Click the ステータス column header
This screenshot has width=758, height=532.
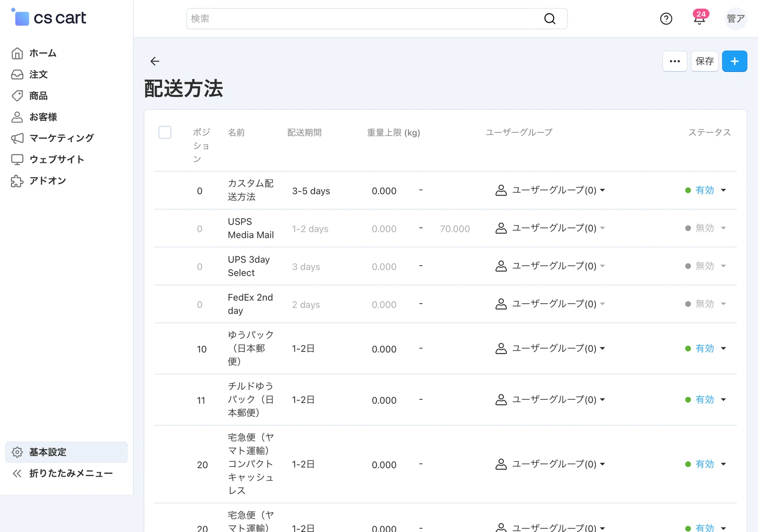(x=709, y=133)
